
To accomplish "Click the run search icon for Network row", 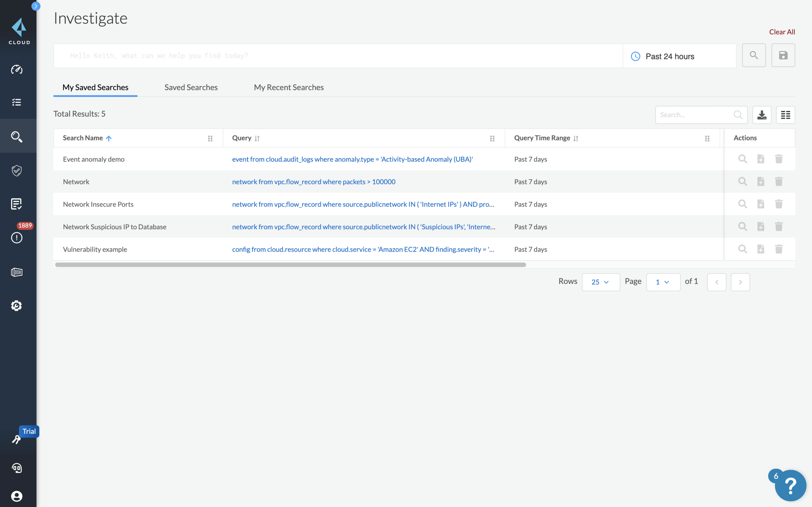I will (742, 181).
